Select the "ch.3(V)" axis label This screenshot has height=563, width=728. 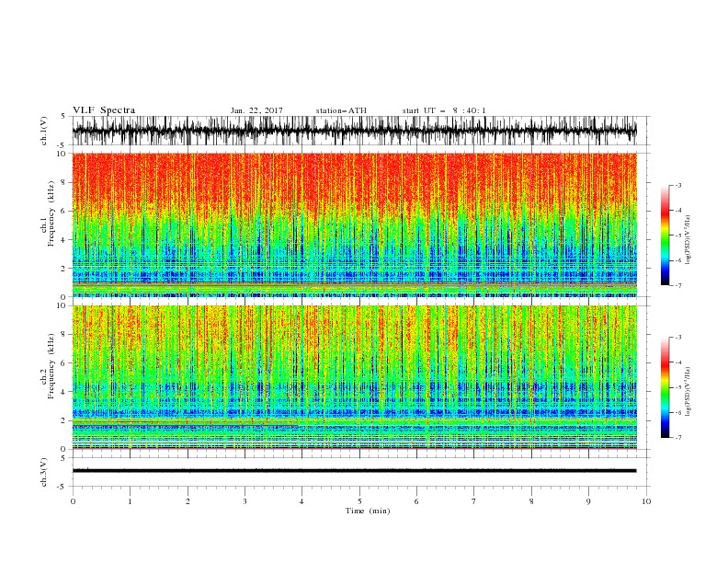pyautogui.click(x=44, y=472)
